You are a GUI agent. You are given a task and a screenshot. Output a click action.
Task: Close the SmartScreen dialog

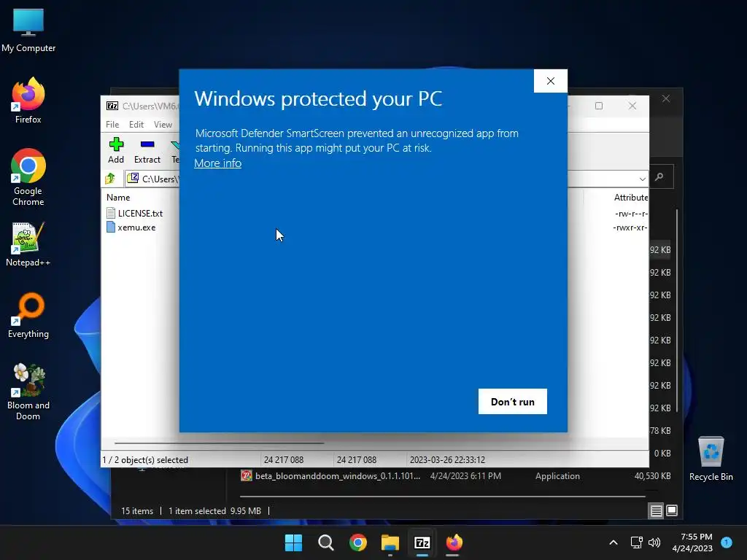point(550,81)
